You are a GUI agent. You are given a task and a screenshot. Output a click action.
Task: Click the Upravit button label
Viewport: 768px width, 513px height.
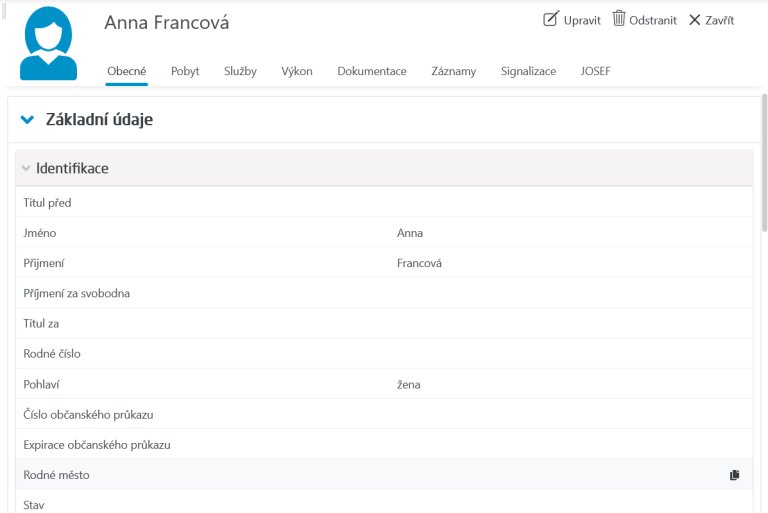(582, 21)
